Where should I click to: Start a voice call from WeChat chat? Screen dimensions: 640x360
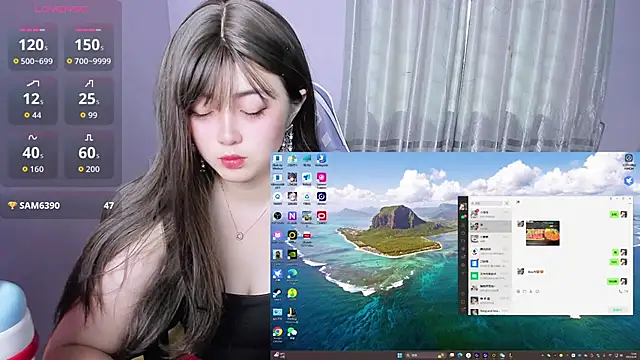pyautogui.click(x=620, y=291)
